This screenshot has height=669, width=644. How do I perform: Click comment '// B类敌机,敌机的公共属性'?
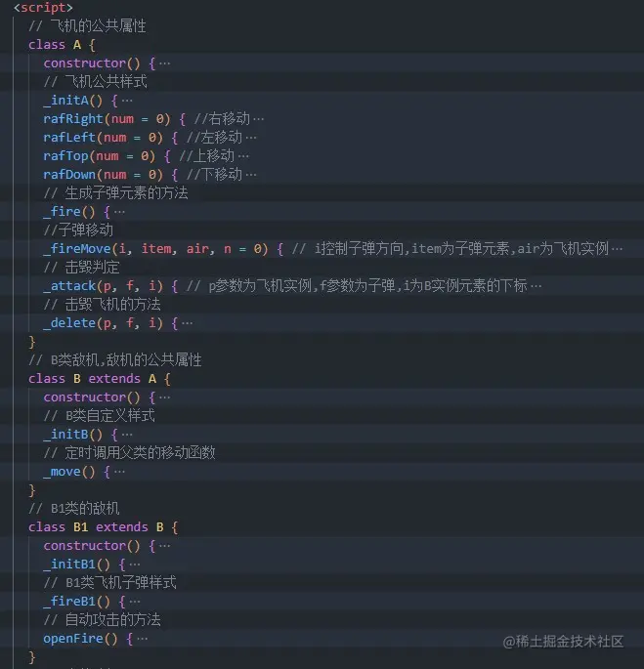[115, 360]
